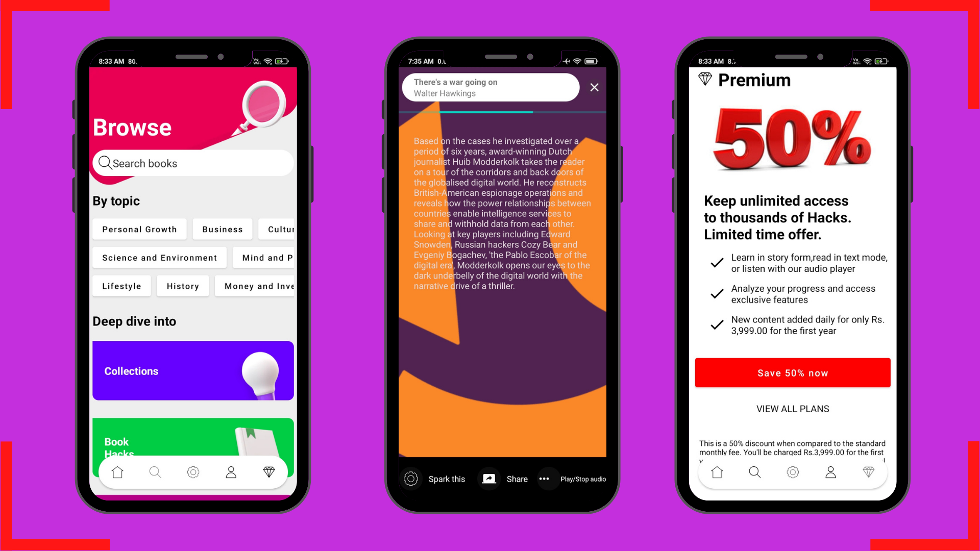Check third Premium feature checkbox
Screen dimensions: 980x551
click(716, 324)
